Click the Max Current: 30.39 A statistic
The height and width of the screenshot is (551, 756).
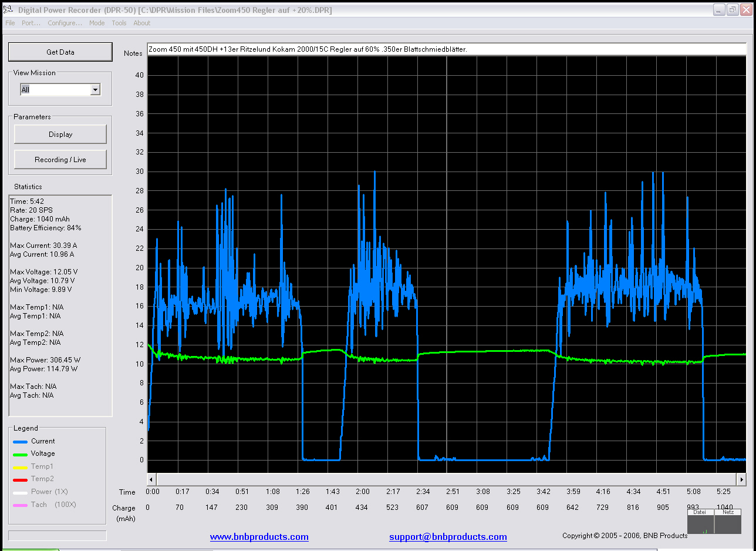[43, 246]
